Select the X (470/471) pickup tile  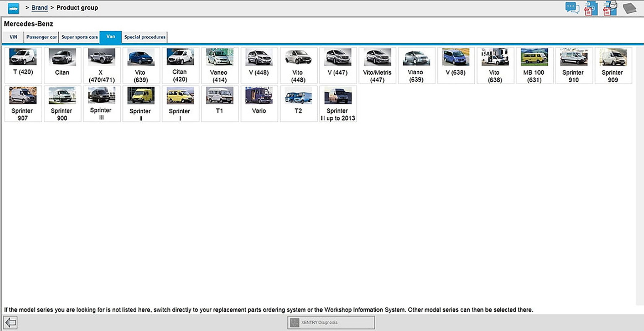(x=102, y=65)
